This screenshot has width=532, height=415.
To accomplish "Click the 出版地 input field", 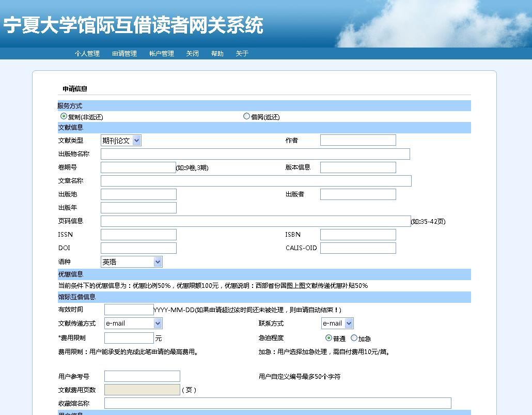I will (138, 194).
